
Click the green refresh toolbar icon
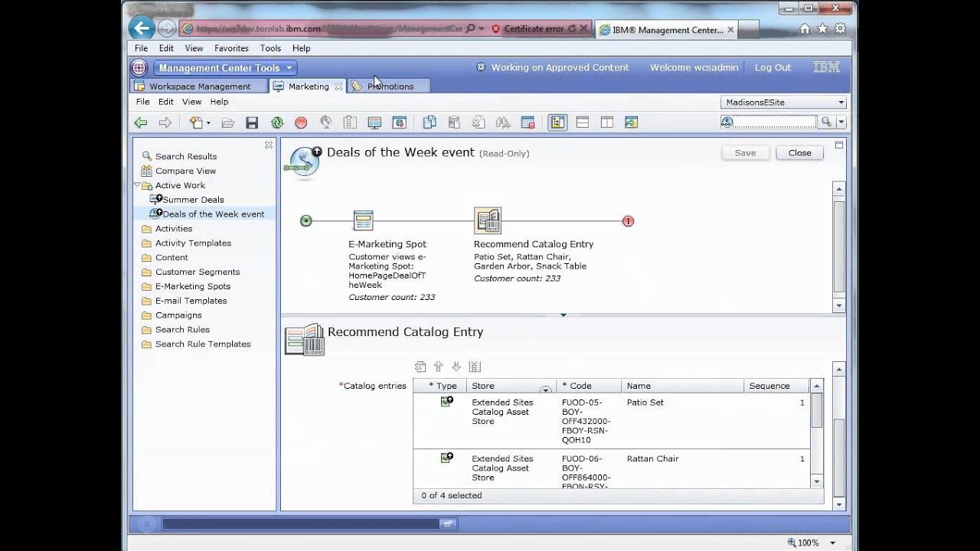277,122
